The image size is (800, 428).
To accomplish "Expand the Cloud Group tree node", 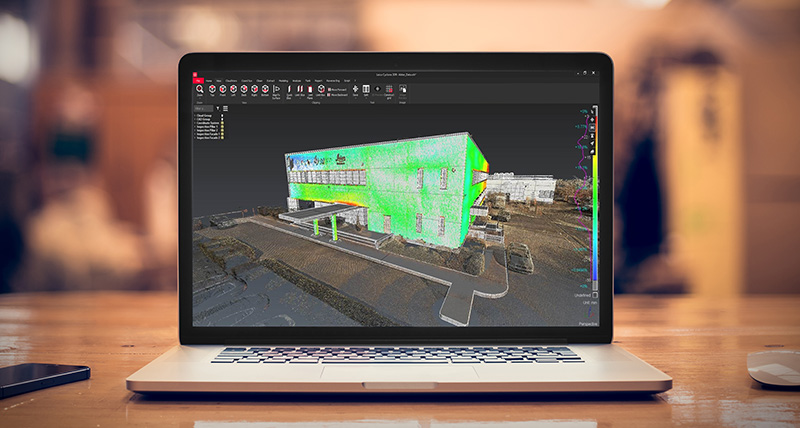I will tap(195, 116).
